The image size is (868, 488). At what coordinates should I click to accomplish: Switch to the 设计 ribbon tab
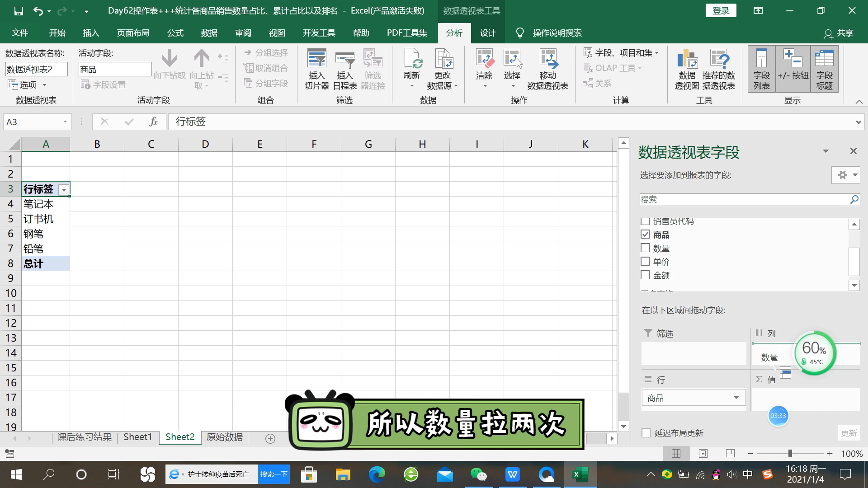[x=488, y=33]
